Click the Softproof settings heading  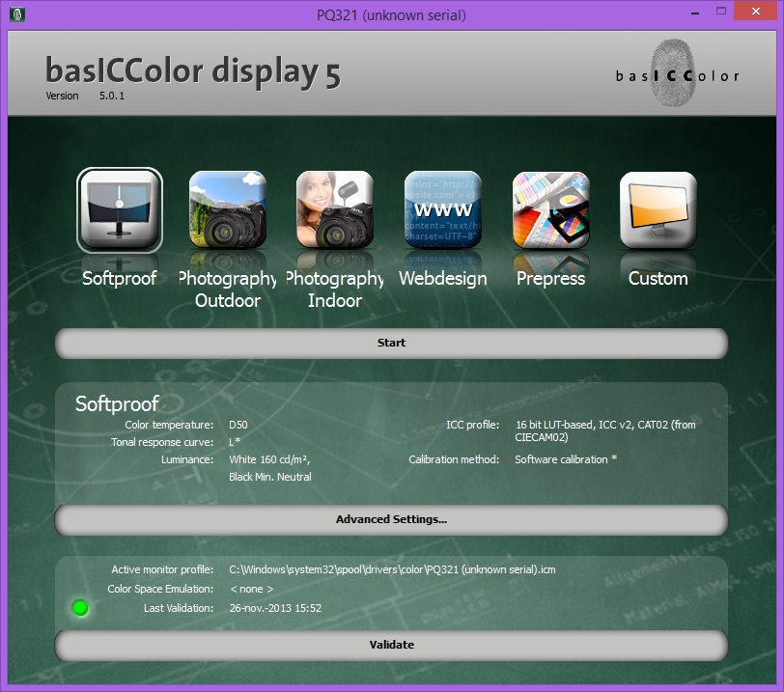pyautogui.click(x=117, y=404)
